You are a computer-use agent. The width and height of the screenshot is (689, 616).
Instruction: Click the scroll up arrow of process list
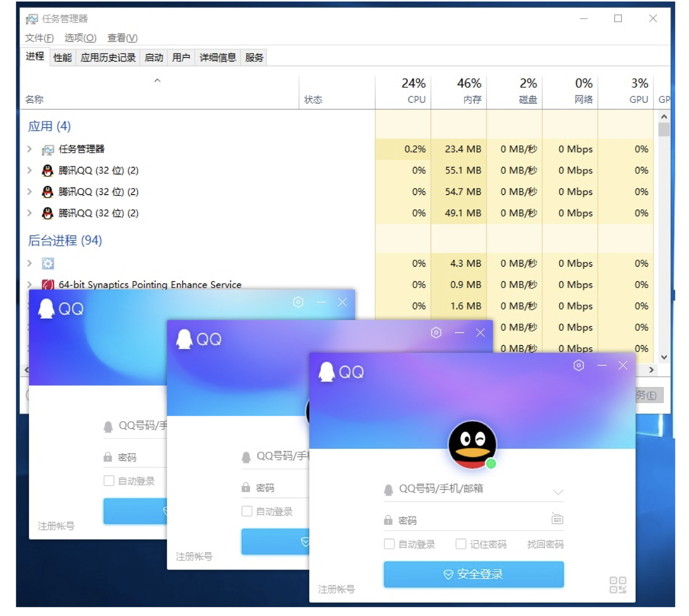664,117
